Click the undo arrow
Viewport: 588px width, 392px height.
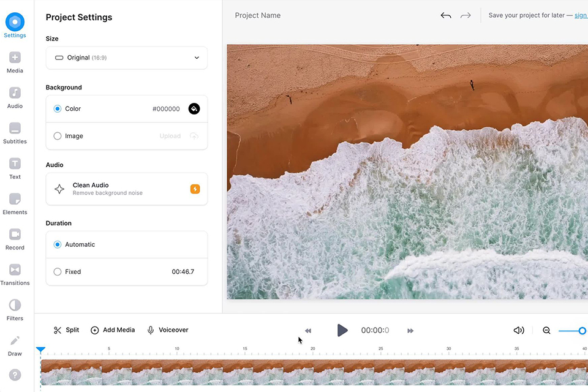pyautogui.click(x=446, y=15)
